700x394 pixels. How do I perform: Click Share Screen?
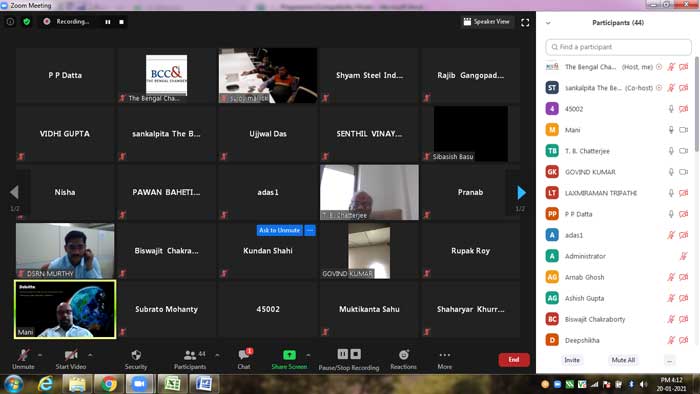(x=289, y=359)
